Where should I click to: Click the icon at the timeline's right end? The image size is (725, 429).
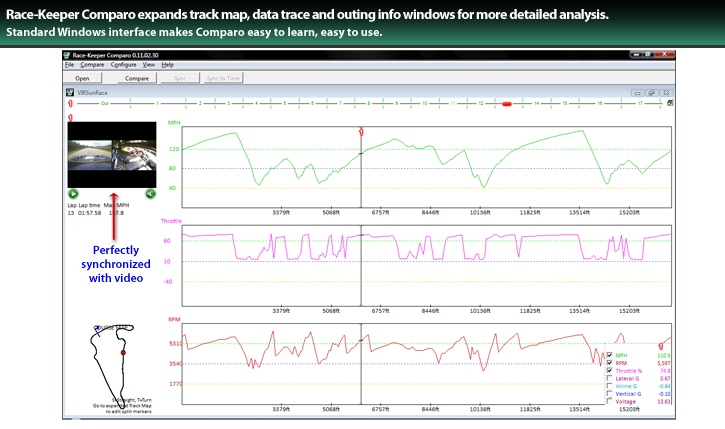[670, 103]
